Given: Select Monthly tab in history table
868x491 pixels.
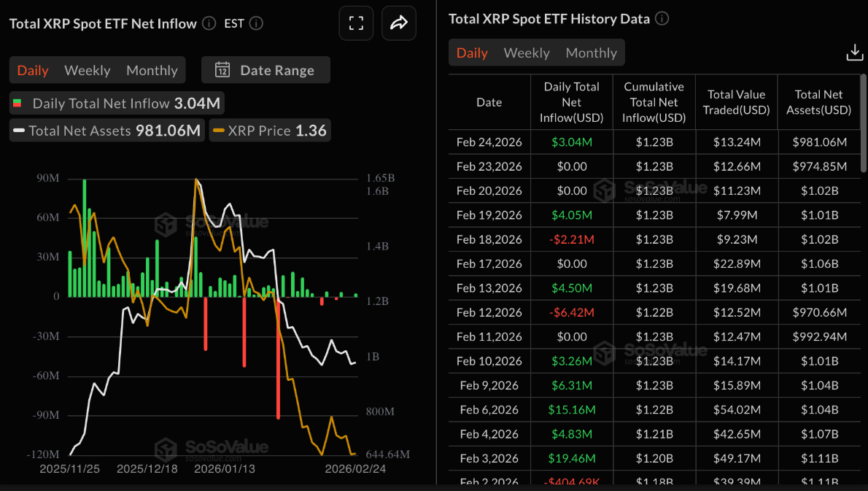Looking at the screenshot, I should point(591,53).
